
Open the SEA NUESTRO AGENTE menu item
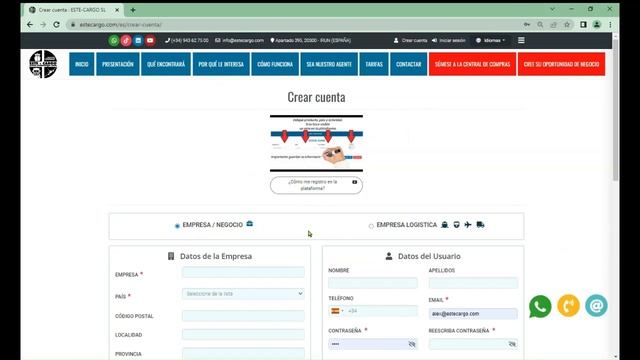click(329, 64)
